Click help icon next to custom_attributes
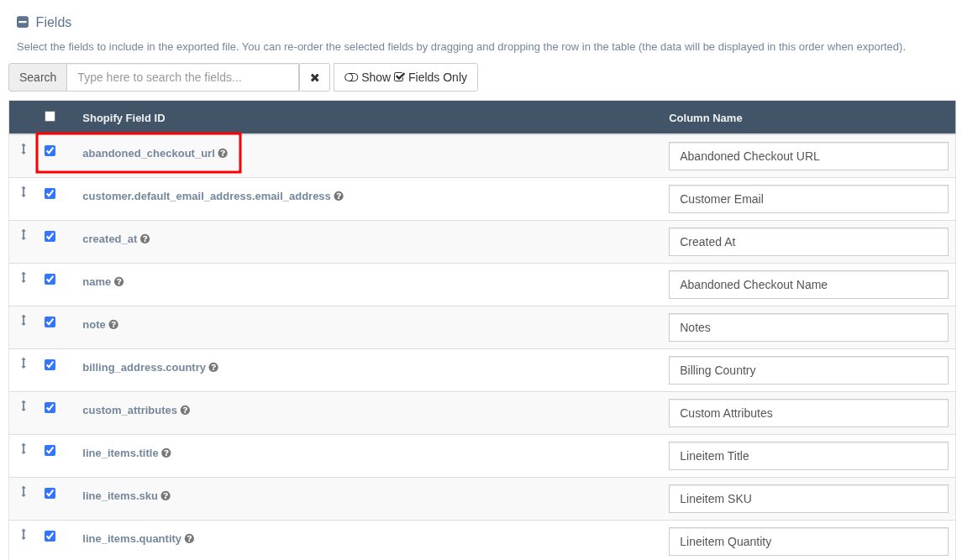The width and height of the screenshot is (962, 560). tap(185, 411)
